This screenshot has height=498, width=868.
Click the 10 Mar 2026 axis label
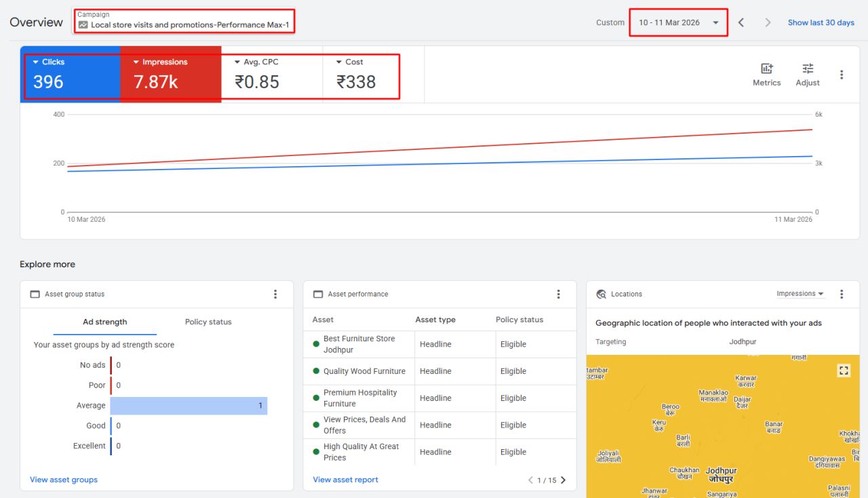pyautogui.click(x=87, y=219)
